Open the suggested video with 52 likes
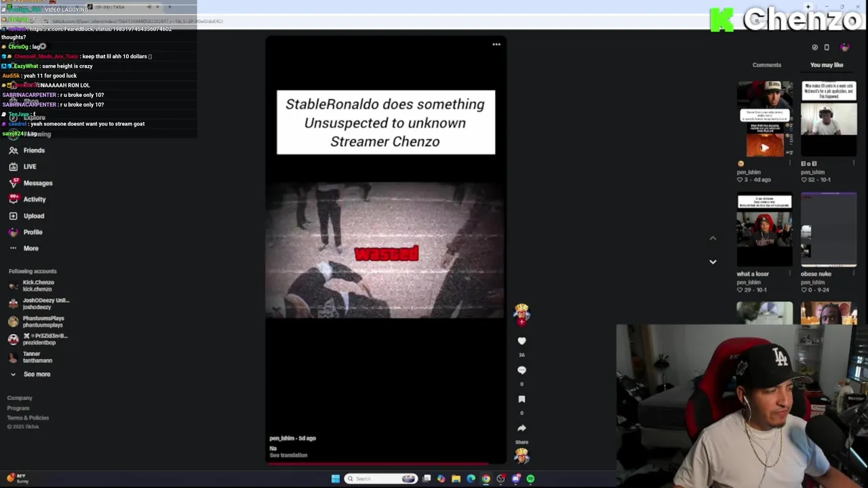Viewport: 868px width, 488px height. 829,119
